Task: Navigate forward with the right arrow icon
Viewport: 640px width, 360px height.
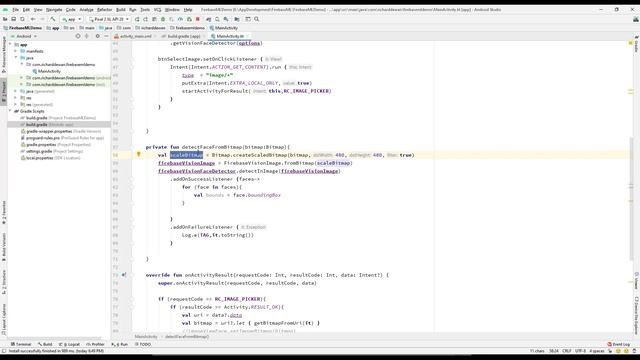Action: pos(42,19)
